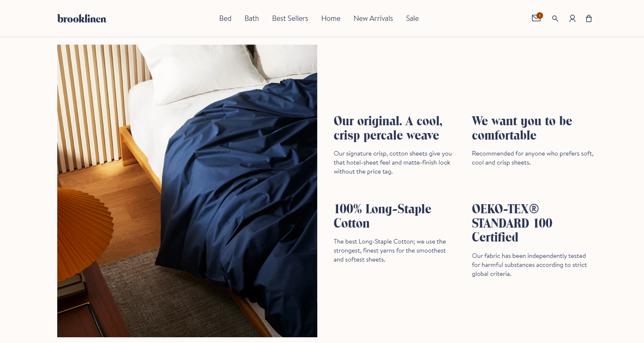
Task: Click the search magnifier icon
Action: 555,18
